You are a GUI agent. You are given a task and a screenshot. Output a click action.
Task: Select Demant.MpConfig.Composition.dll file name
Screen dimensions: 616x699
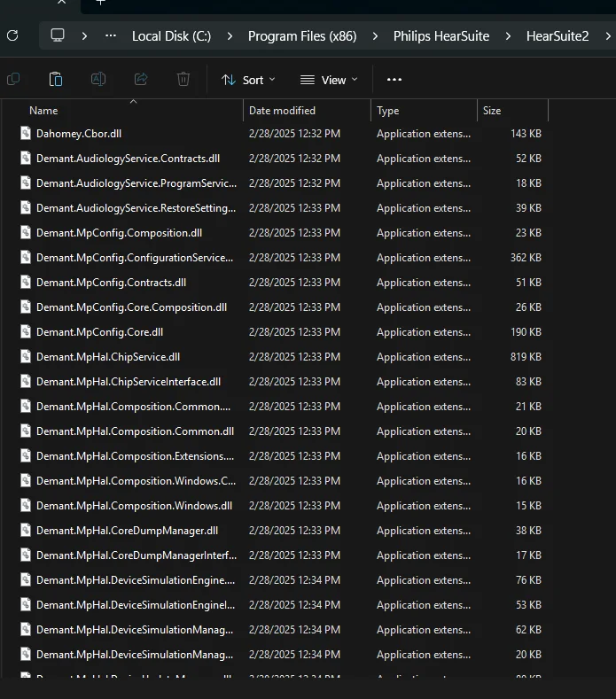click(x=119, y=233)
